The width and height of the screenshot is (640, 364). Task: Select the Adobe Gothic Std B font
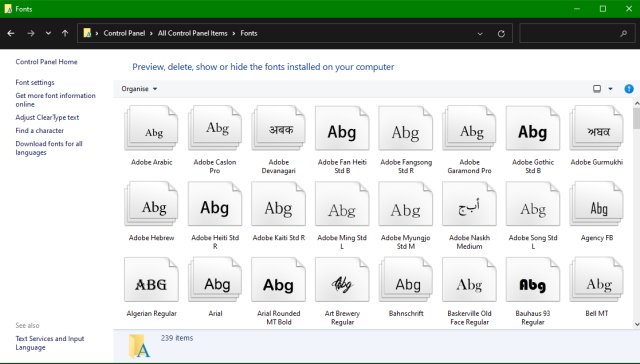coord(533,128)
